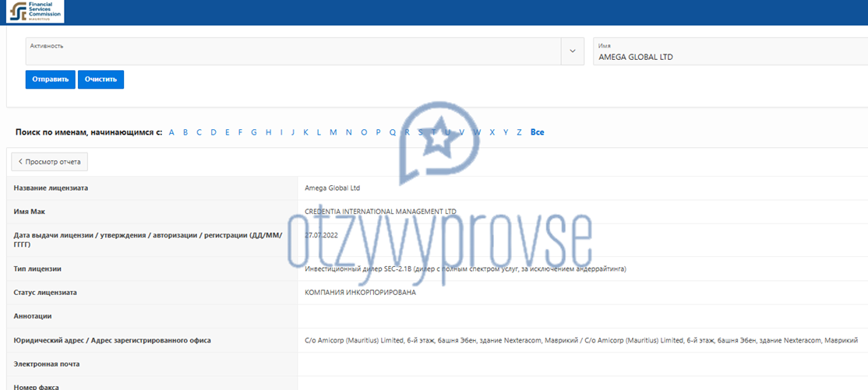Filter names starting with A
The image size is (868, 390).
pos(171,132)
